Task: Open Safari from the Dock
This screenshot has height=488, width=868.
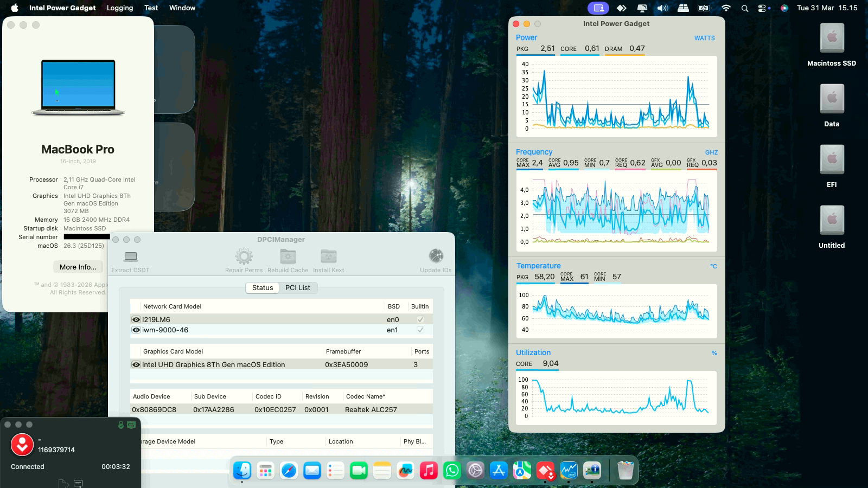Action: click(289, 471)
